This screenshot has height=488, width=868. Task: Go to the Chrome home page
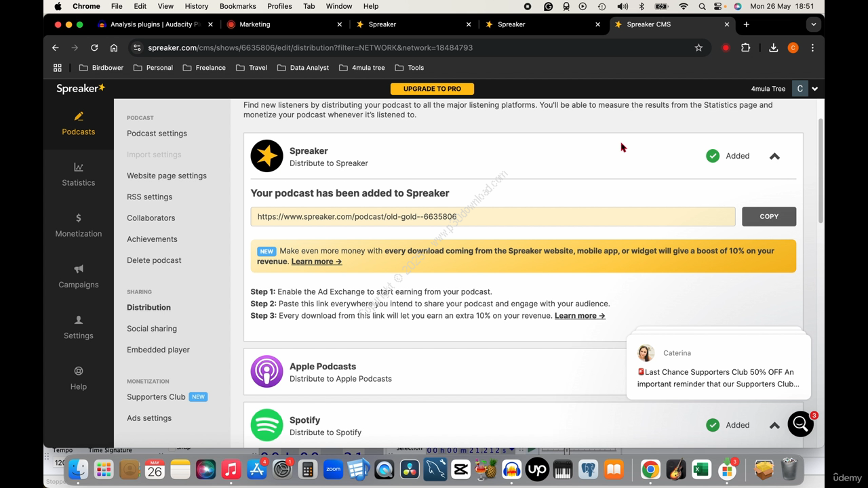pyautogui.click(x=114, y=47)
